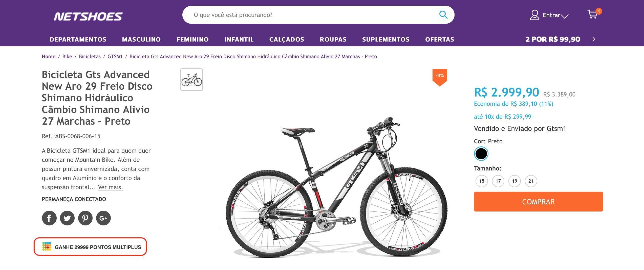The image size is (644, 270).
Task: Select the black color swatch
Action: (481, 154)
